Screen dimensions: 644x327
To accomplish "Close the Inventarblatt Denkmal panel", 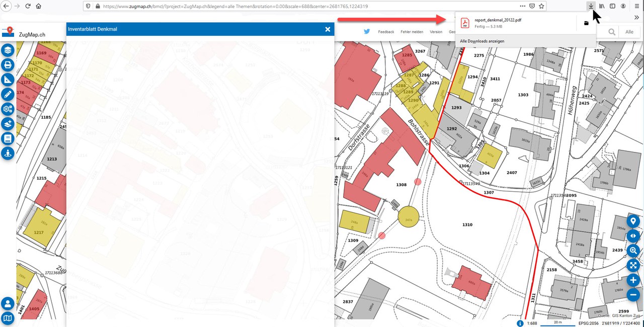I will [328, 29].
